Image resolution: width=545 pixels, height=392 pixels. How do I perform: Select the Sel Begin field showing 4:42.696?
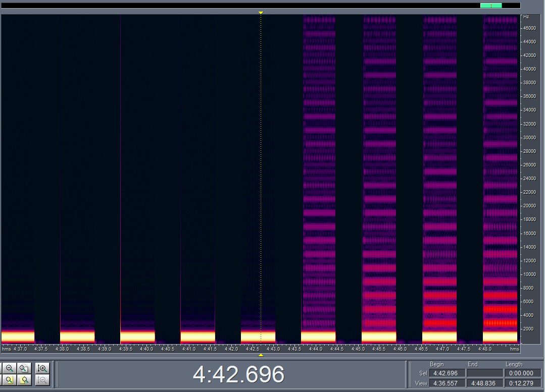pos(447,373)
